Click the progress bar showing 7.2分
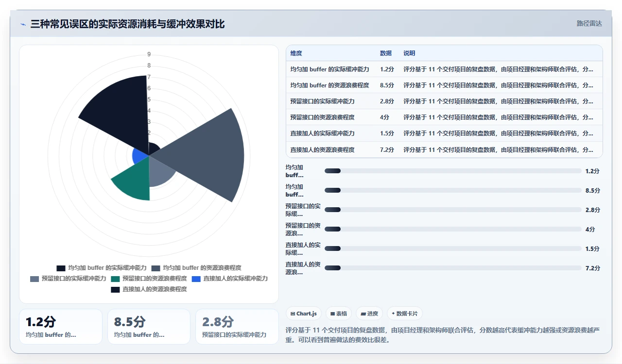 click(453, 268)
